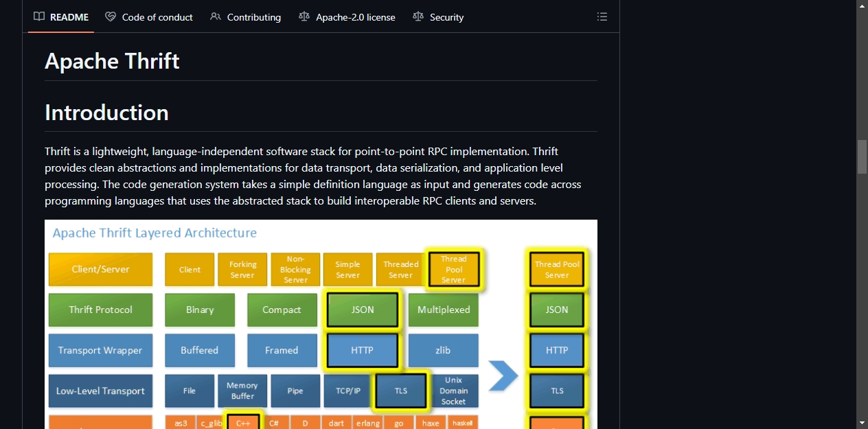Click the Code of conduct heart icon

pyautogui.click(x=111, y=16)
